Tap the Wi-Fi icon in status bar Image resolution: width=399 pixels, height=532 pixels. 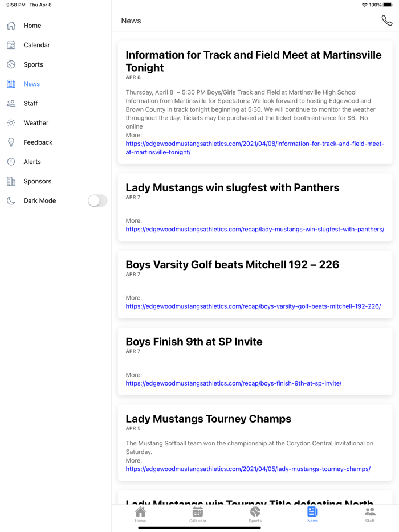point(365,5)
